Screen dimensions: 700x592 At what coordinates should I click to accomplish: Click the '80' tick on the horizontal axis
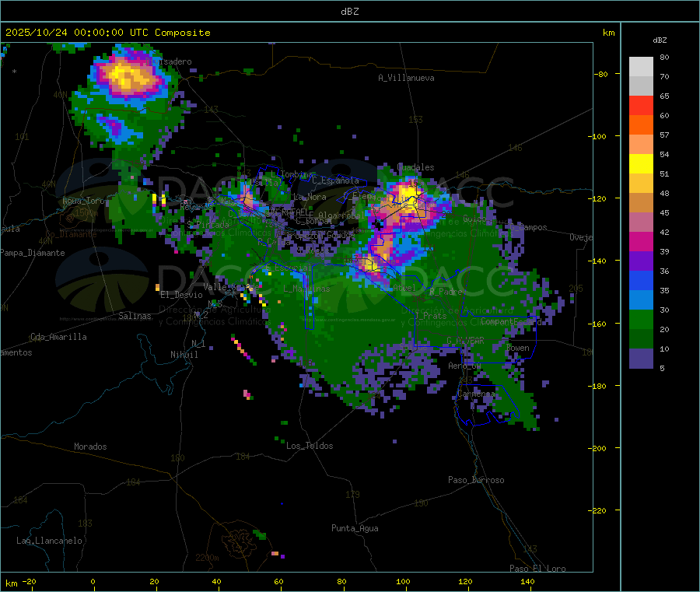(341, 581)
